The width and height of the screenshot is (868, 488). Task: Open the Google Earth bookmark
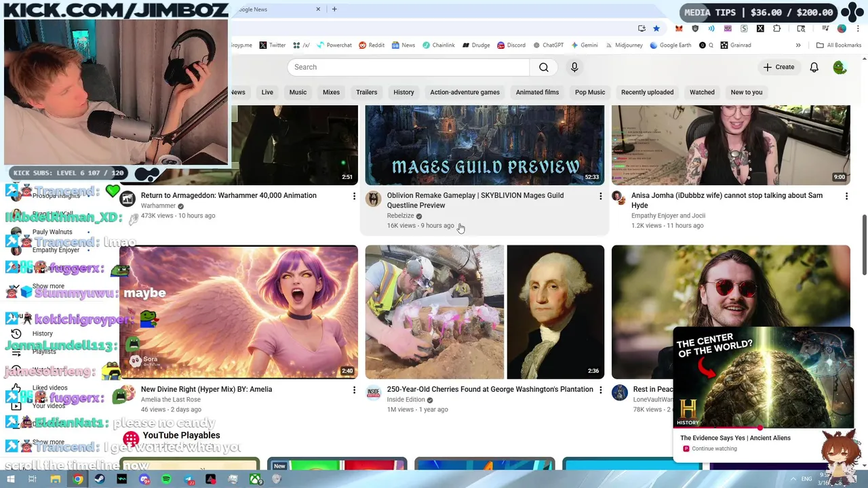pyautogui.click(x=670, y=45)
